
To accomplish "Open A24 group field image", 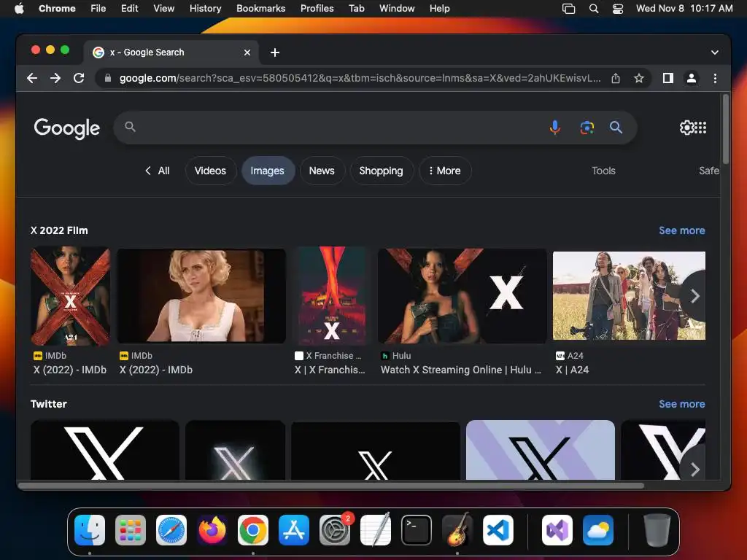I will 629,295.
